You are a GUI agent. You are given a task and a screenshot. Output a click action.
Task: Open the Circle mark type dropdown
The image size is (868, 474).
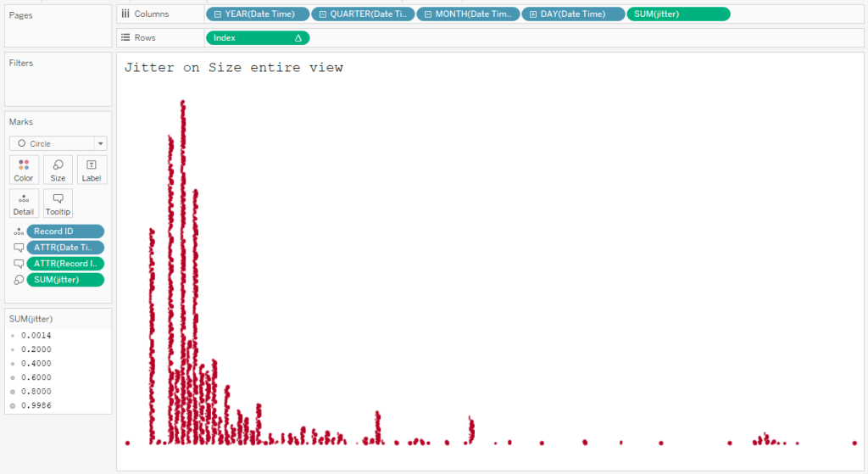pos(58,144)
